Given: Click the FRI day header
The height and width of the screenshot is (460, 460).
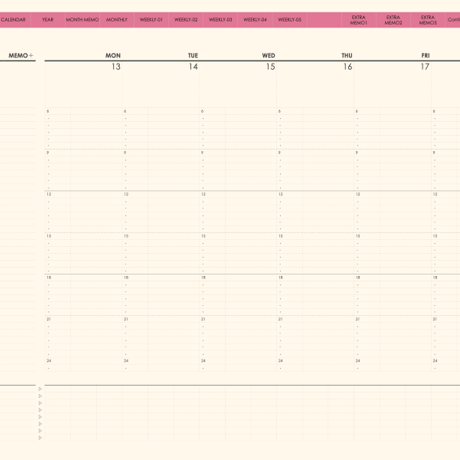Looking at the screenshot, I should click(x=425, y=55).
